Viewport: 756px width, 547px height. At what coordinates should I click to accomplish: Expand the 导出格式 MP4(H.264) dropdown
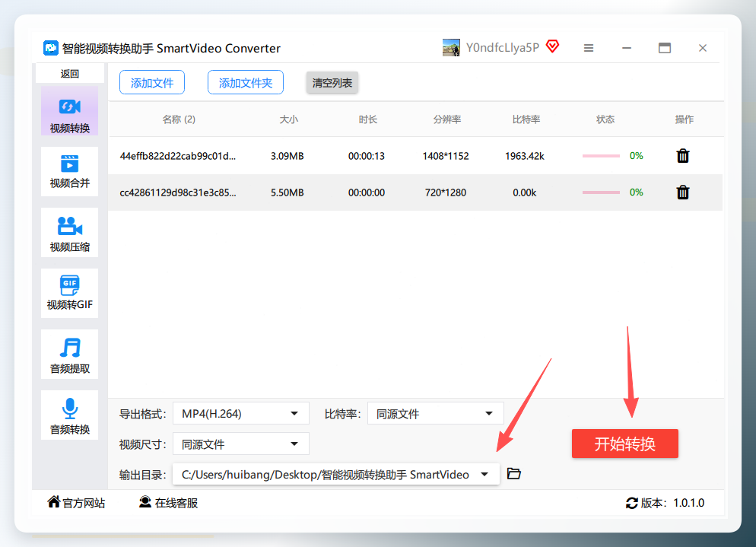tap(241, 413)
